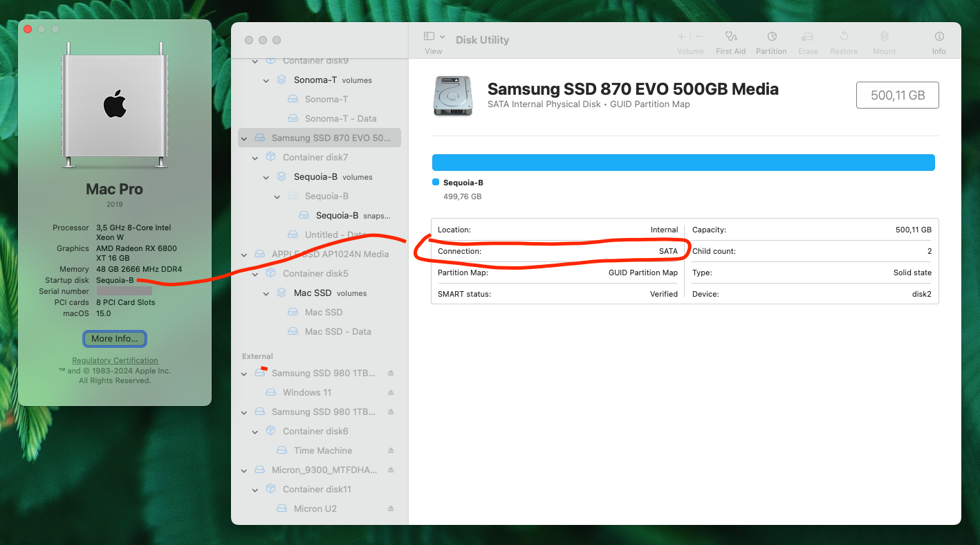The height and width of the screenshot is (545, 980).
Task: Collapse Container disk5
Action: tap(255, 274)
